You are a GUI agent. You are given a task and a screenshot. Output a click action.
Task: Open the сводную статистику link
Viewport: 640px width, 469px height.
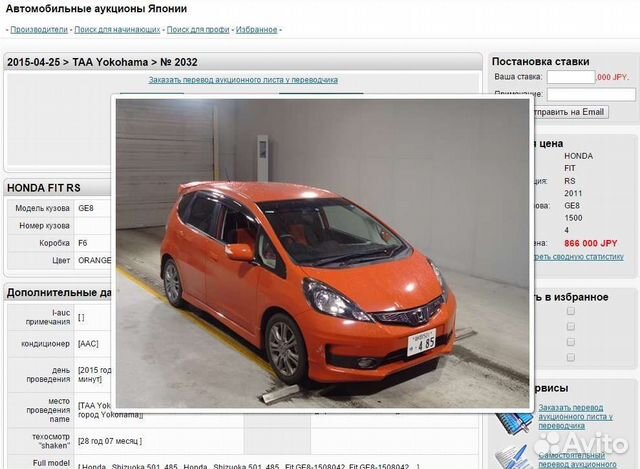point(578,257)
